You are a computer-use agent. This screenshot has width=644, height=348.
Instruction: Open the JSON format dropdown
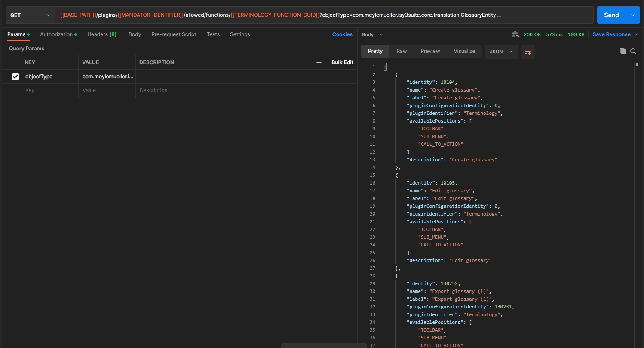501,52
